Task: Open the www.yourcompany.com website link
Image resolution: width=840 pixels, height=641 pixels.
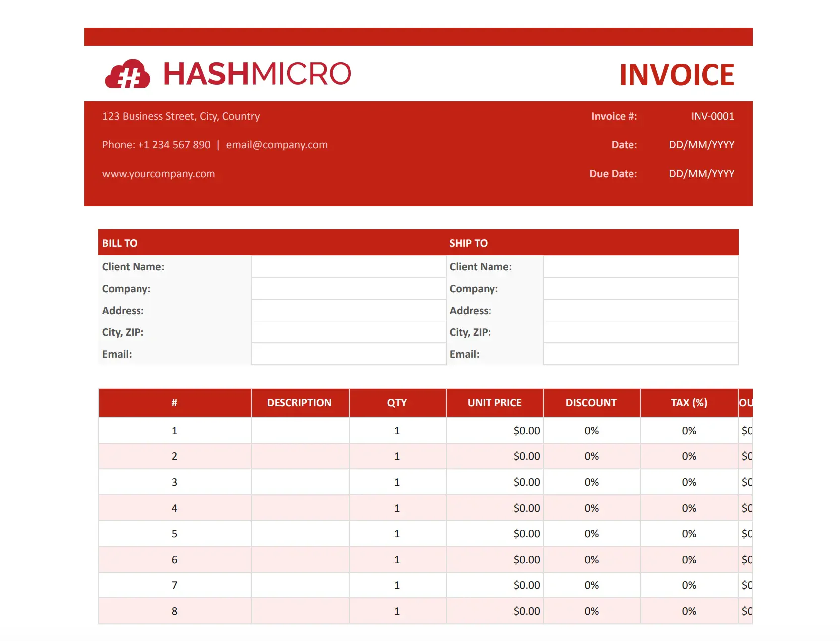Action: point(158,174)
